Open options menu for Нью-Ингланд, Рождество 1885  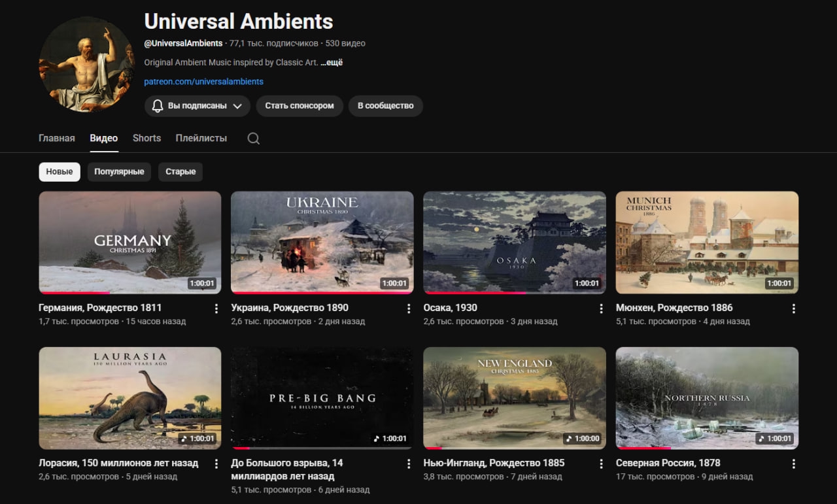[601, 463]
